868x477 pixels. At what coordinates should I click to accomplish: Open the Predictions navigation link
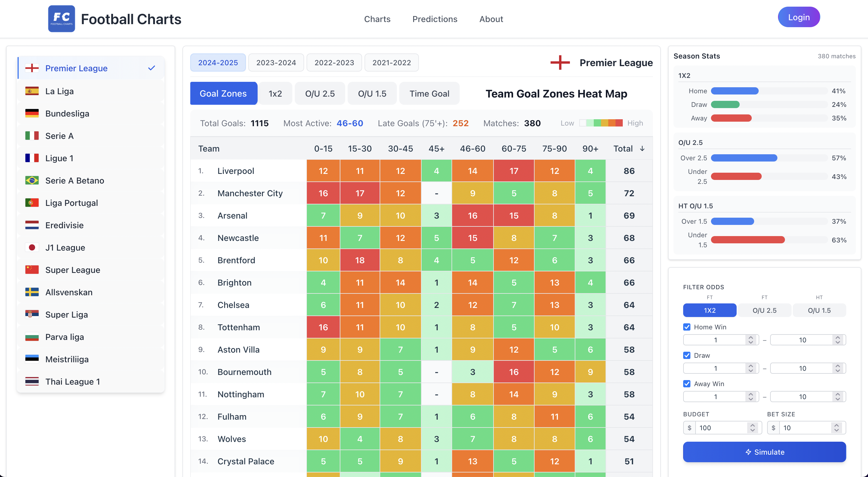point(435,19)
